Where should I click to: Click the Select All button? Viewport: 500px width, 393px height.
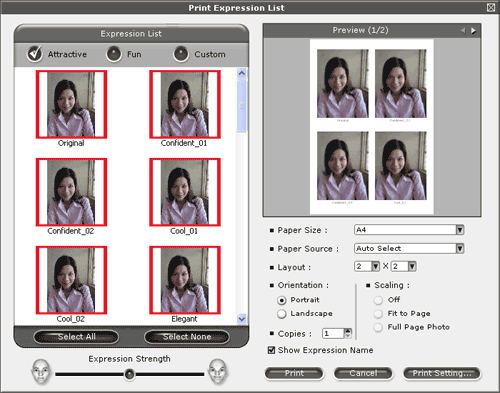(x=76, y=337)
